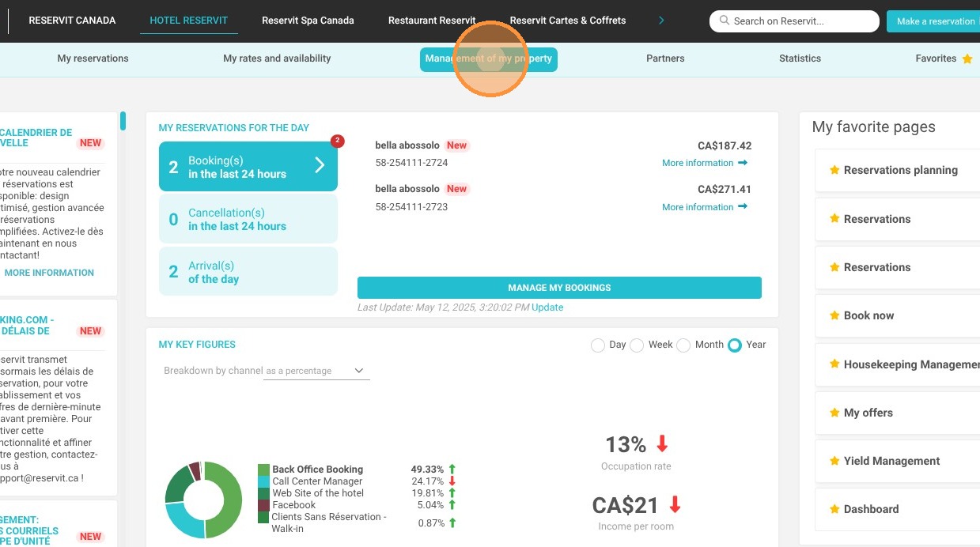Open My reservations menu
This screenshot has width=980, height=547.
pyautogui.click(x=93, y=58)
